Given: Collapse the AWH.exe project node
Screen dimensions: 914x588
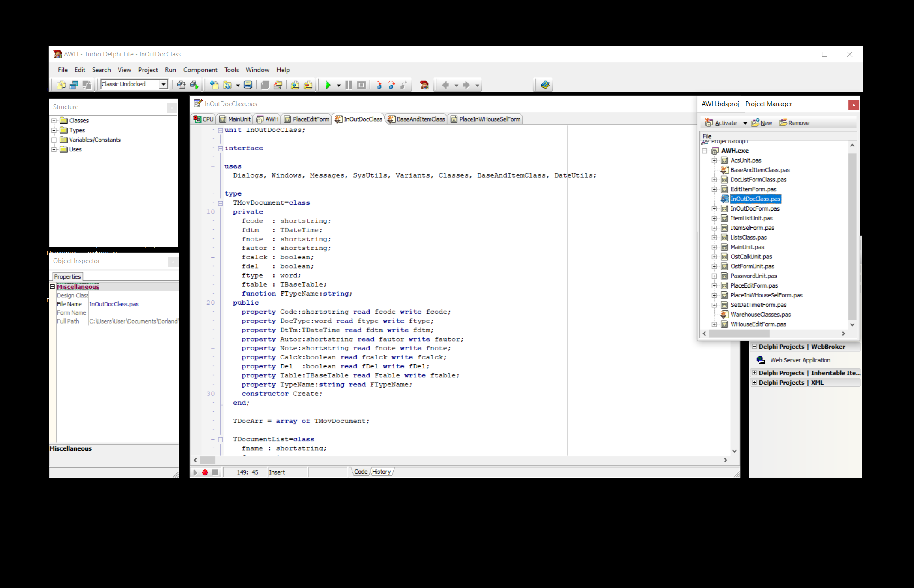Looking at the screenshot, I should click(x=705, y=151).
